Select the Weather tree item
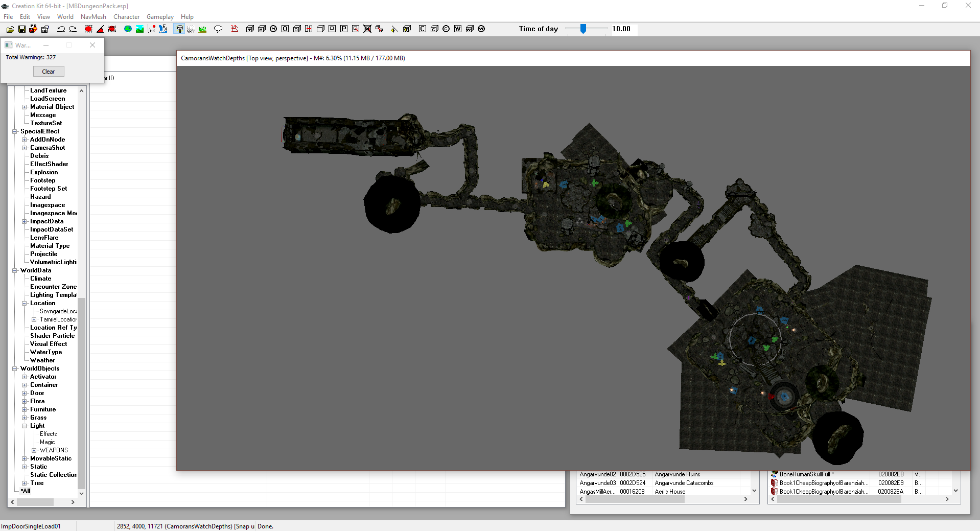The width and height of the screenshot is (980, 531). click(42, 360)
